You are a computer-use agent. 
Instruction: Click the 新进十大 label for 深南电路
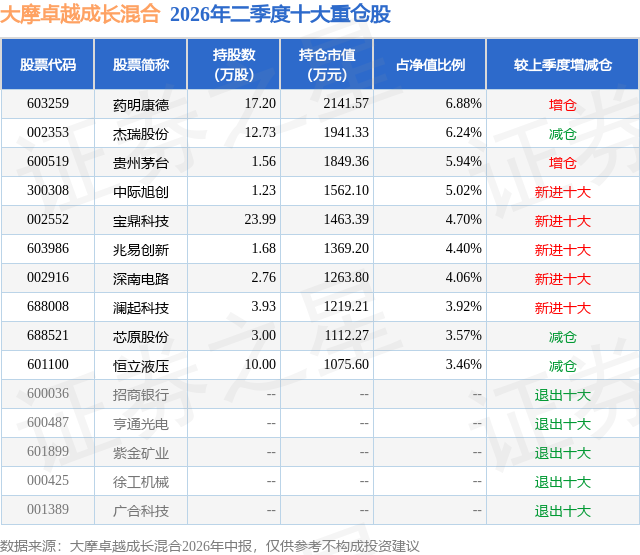[x=563, y=279]
